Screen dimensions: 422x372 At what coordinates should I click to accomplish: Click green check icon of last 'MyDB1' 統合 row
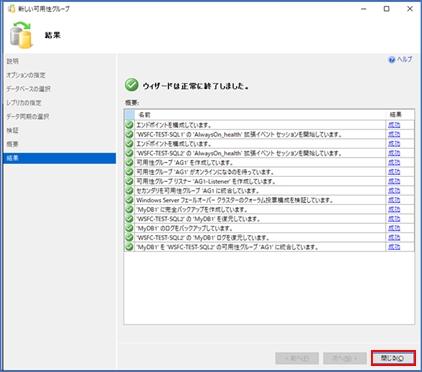[129, 247]
